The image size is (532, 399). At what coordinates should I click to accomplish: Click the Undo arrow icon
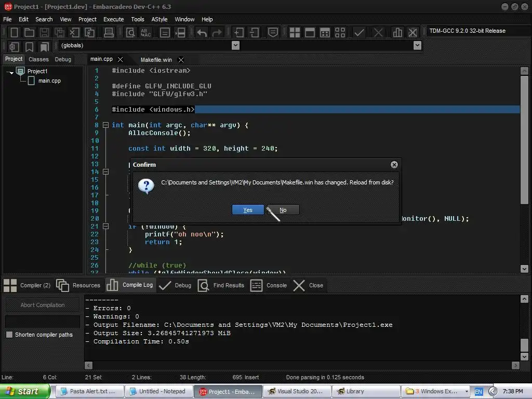point(202,33)
